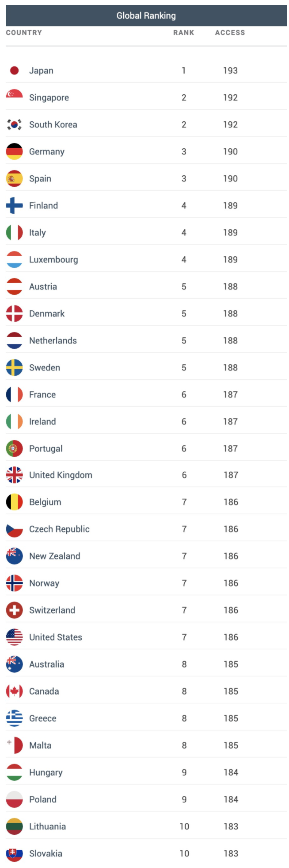The image size is (289, 868).
Task: Click the Greece flag icon
Action: (15, 718)
